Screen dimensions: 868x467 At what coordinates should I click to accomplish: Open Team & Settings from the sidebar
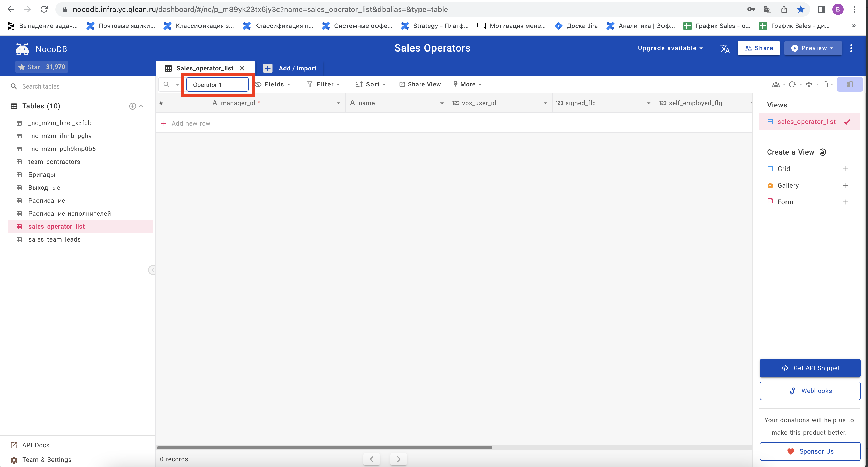coord(46,459)
